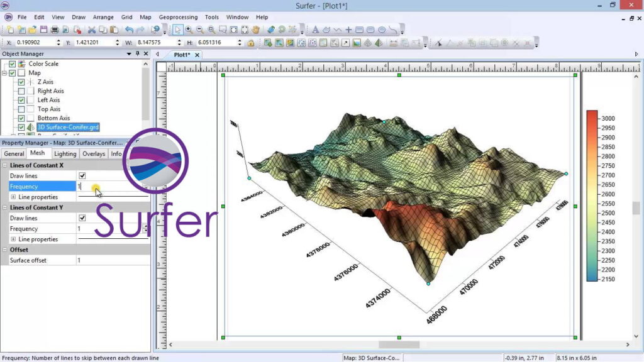Switch to the Lighting tab
The height and width of the screenshot is (362, 644).
[65, 153]
